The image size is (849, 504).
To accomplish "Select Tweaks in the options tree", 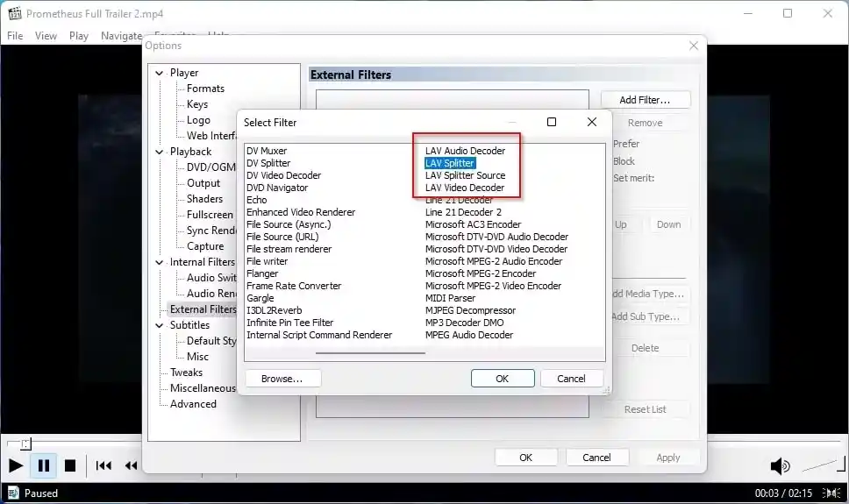I will 186,373.
